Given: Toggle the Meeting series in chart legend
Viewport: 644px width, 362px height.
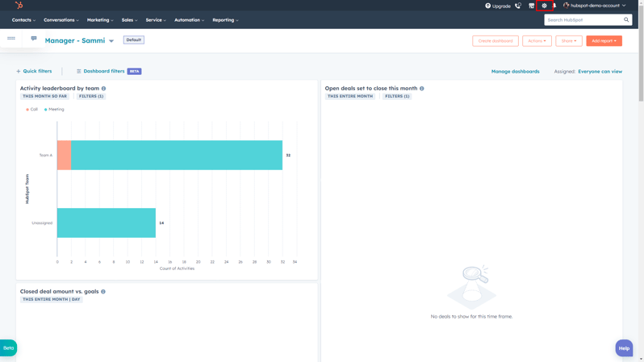Looking at the screenshot, I should (54, 109).
